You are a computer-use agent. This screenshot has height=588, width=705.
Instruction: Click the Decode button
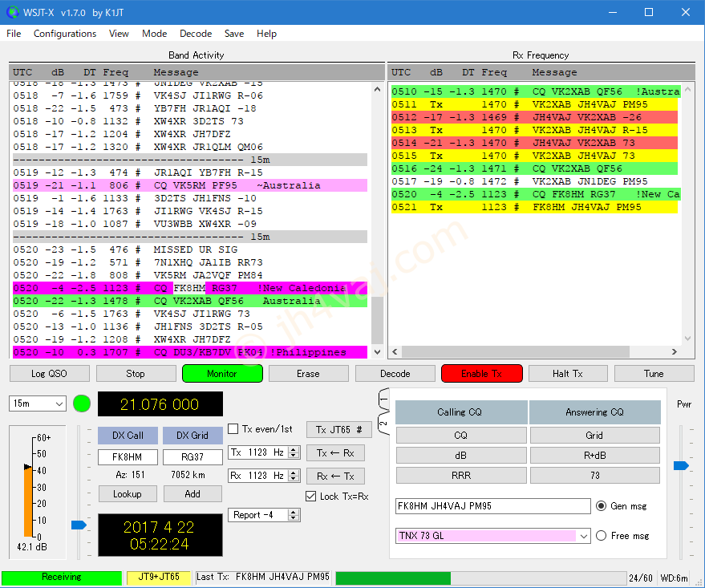tap(395, 374)
